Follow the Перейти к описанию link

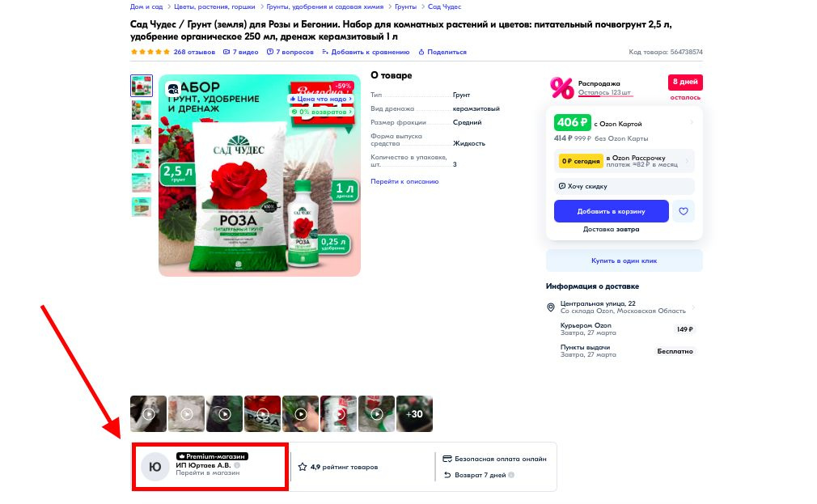tap(404, 181)
